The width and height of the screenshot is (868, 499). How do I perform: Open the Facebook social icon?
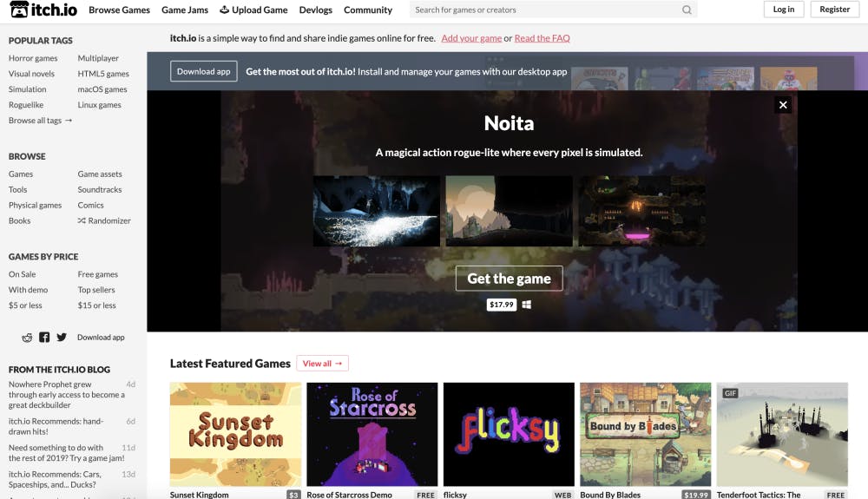coord(44,338)
